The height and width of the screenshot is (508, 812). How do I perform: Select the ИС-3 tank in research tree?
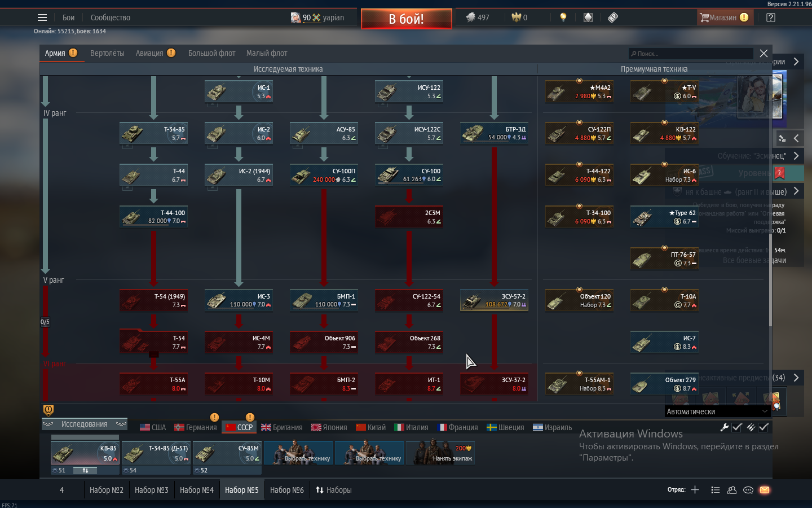[239, 300]
